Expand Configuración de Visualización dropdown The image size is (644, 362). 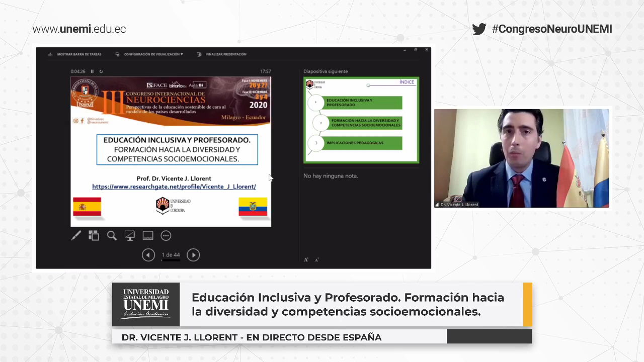(150, 54)
